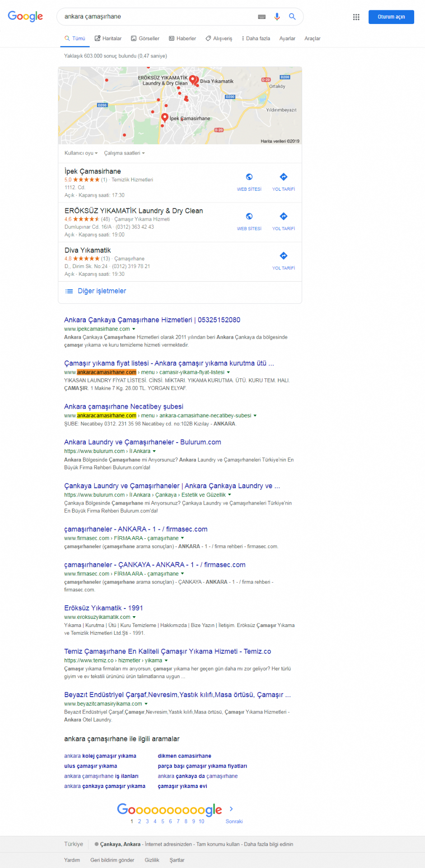Open İpek Çamasirhane business listing
425x868 pixels.
pos(93,171)
